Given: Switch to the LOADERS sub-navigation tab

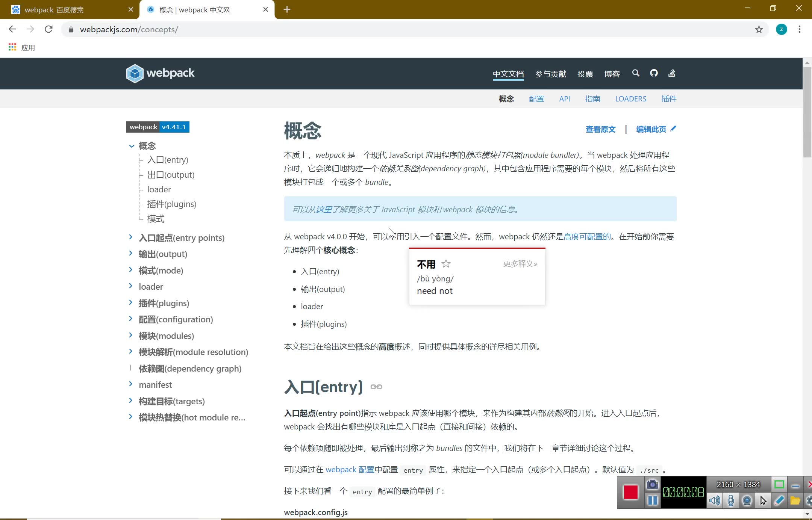Looking at the screenshot, I should pos(631,99).
